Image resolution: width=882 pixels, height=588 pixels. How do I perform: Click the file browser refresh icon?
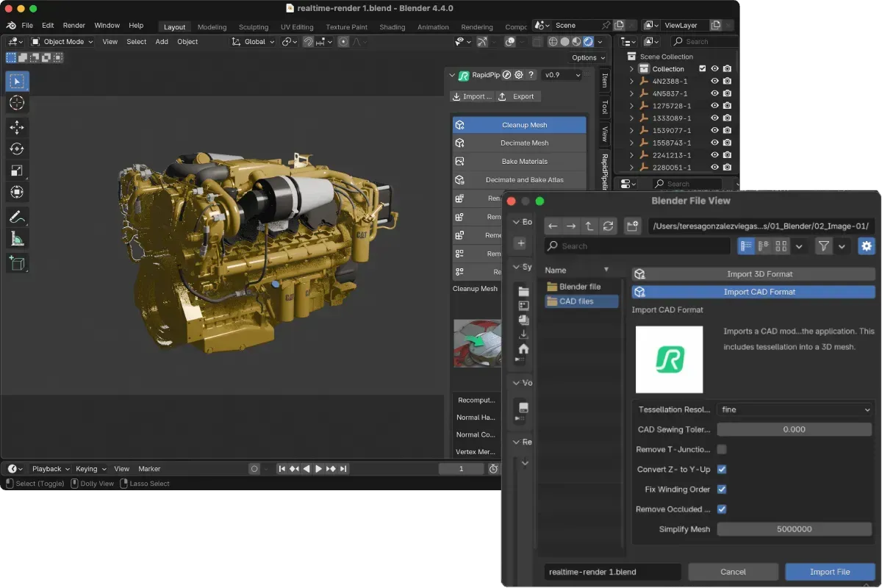pos(608,226)
